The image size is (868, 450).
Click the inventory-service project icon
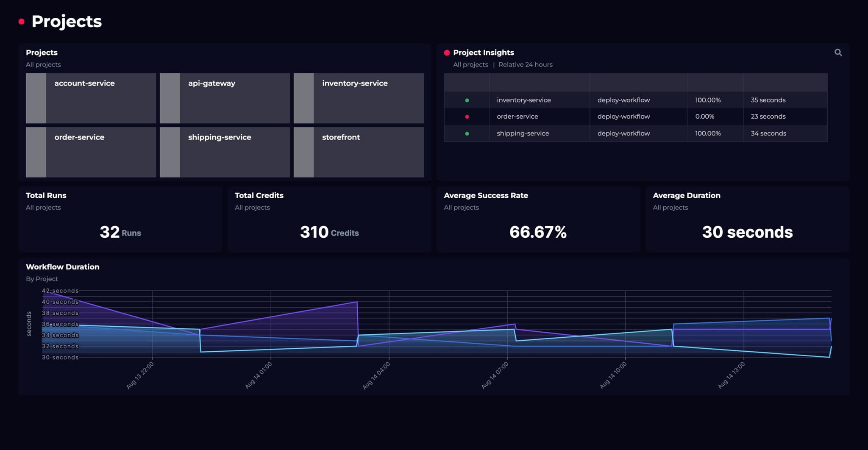303,98
